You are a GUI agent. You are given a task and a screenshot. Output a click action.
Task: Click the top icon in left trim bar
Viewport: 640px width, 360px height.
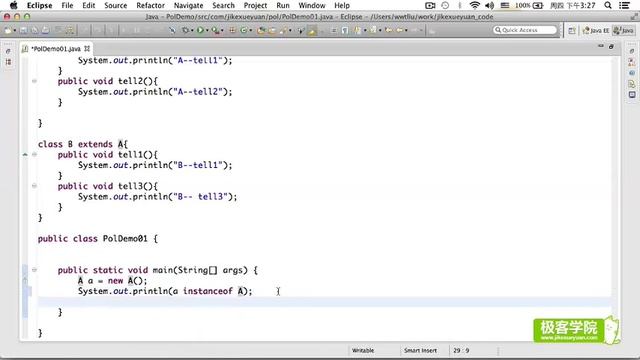pyautogui.click(x=9, y=51)
